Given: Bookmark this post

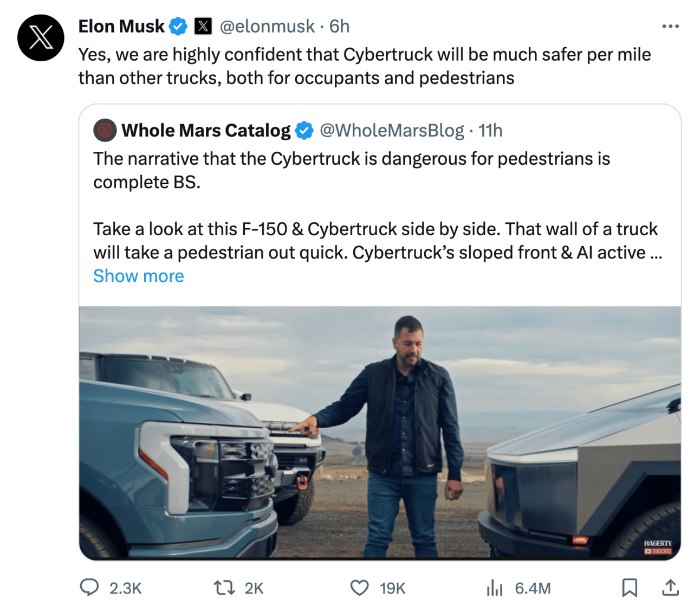Looking at the screenshot, I should click(630, 588).
